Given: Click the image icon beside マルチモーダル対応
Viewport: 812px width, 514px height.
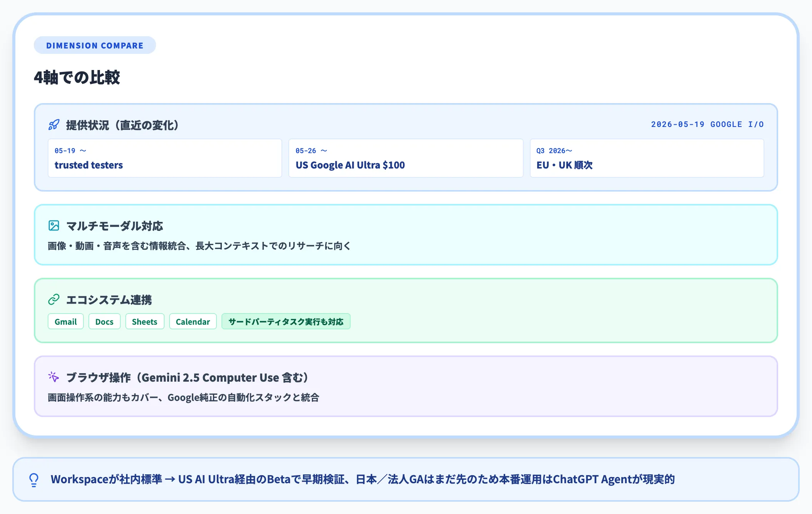Looking at the screenshot, I should click(54, 225).
